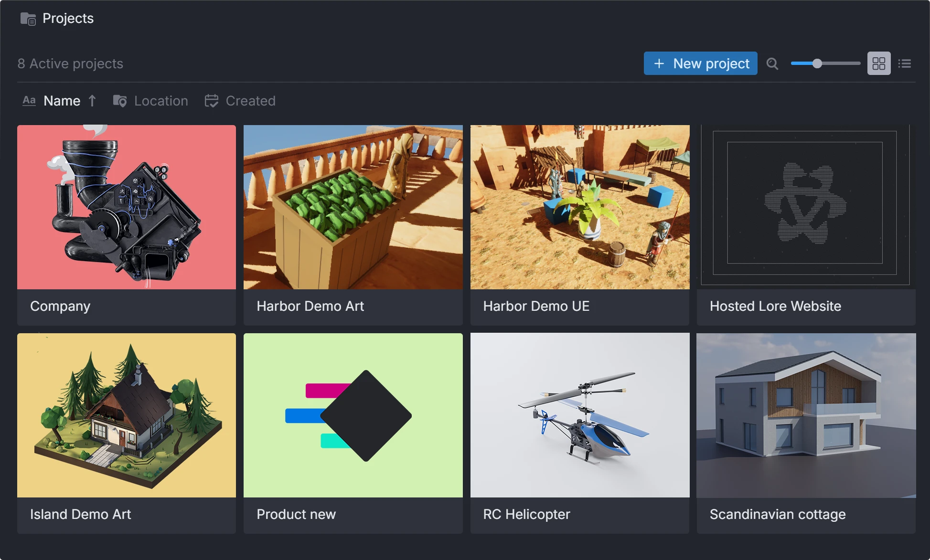Click the Company project name label
This screenshot has height=560, width=930.
click(60, 306)
